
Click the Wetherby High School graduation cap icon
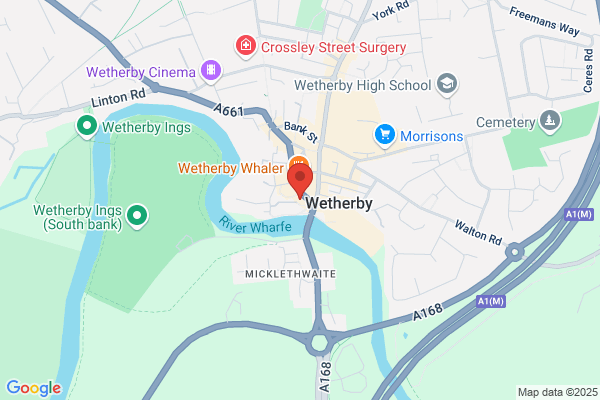(447, 84)
